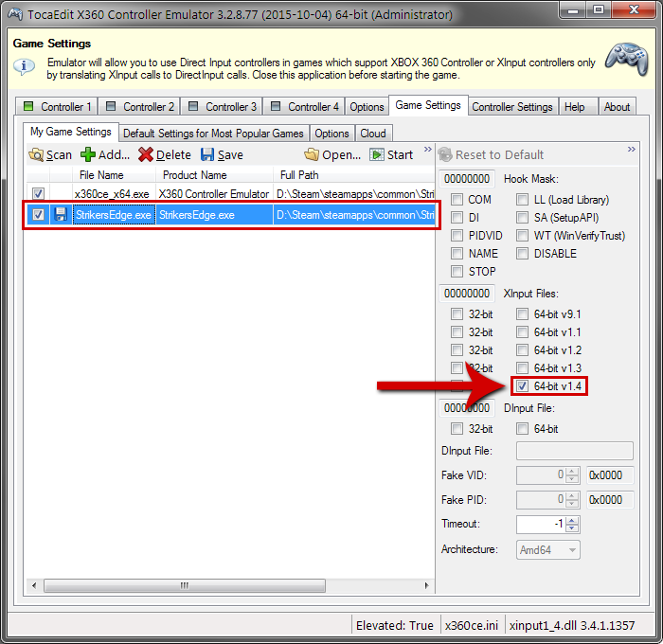Check the DInput File 32-bit checkbox
This screenshot has height=644, width=663.
tap(457, 428)
